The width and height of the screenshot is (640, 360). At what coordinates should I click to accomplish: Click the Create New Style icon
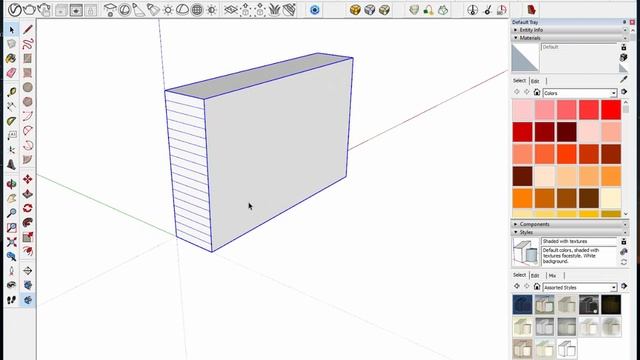pos(623,252)
